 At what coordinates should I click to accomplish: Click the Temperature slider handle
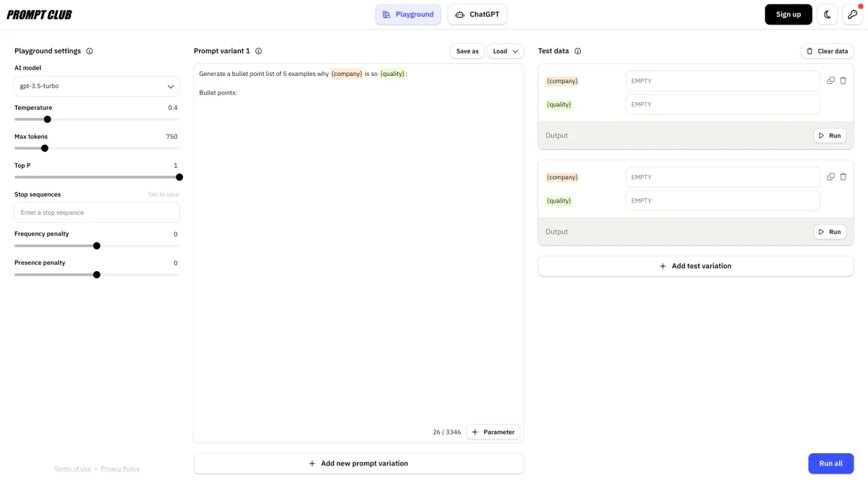tap(48, 119)
